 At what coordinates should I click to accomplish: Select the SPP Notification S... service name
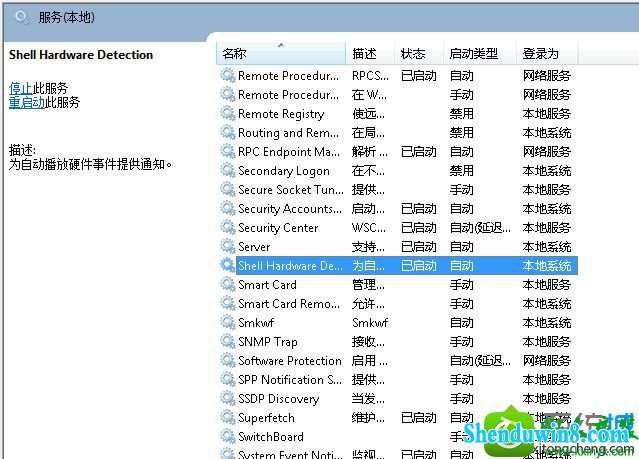290,380
